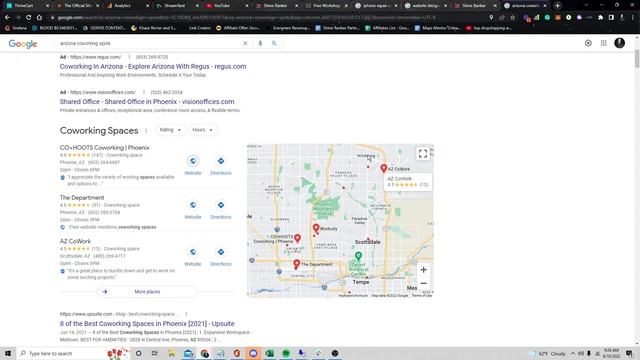The image size is (640, 360).
Task: Open 8 of the Best Coworking Spaces result
Action: point(147,324)
